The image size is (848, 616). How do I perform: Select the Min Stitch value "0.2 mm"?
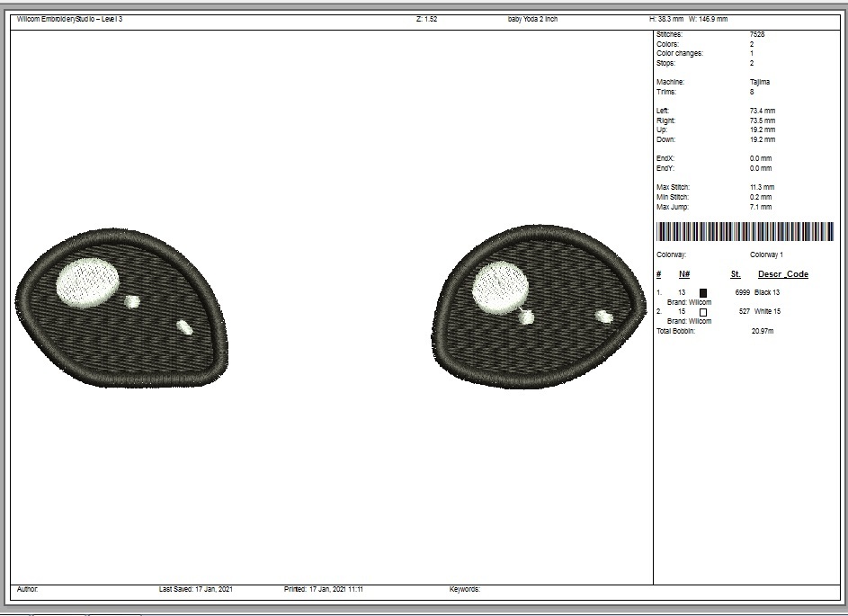(x=762, y=197)
